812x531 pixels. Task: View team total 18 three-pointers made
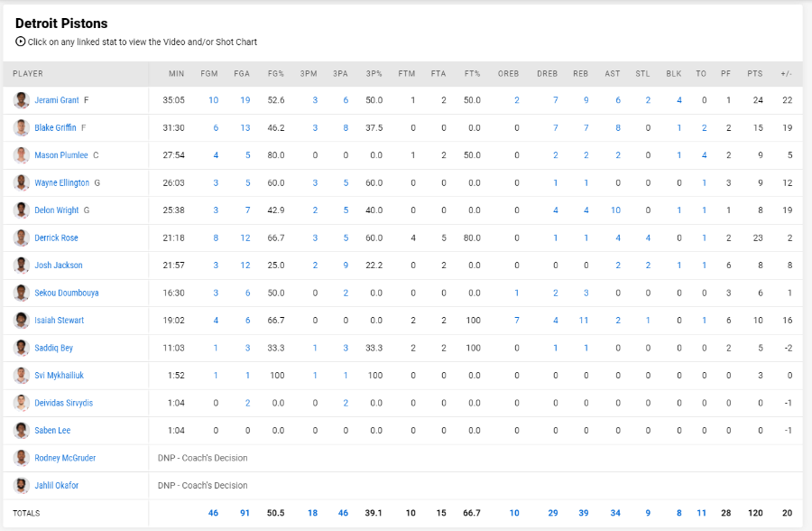pos(312,513)
